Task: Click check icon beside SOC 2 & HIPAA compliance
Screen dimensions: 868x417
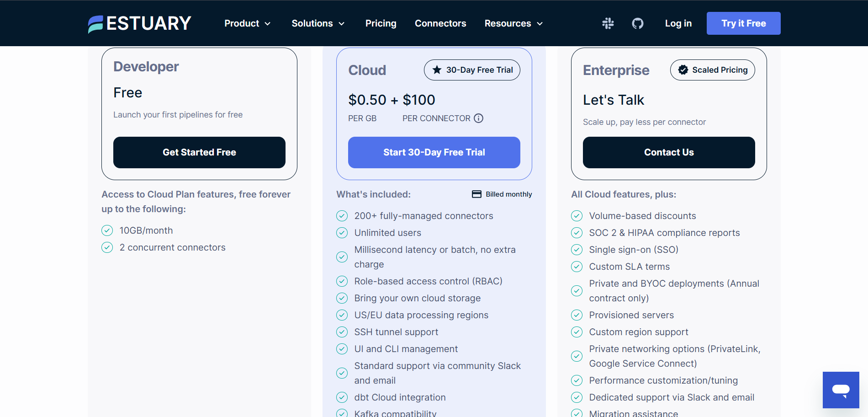Action: click(577, 233)
